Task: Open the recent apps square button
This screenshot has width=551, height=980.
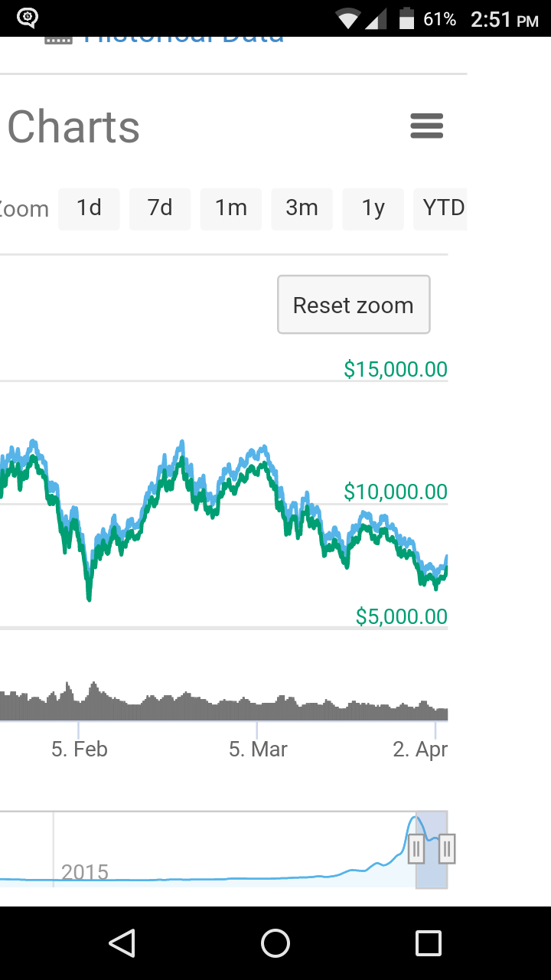Action: (x=429, y=943)
